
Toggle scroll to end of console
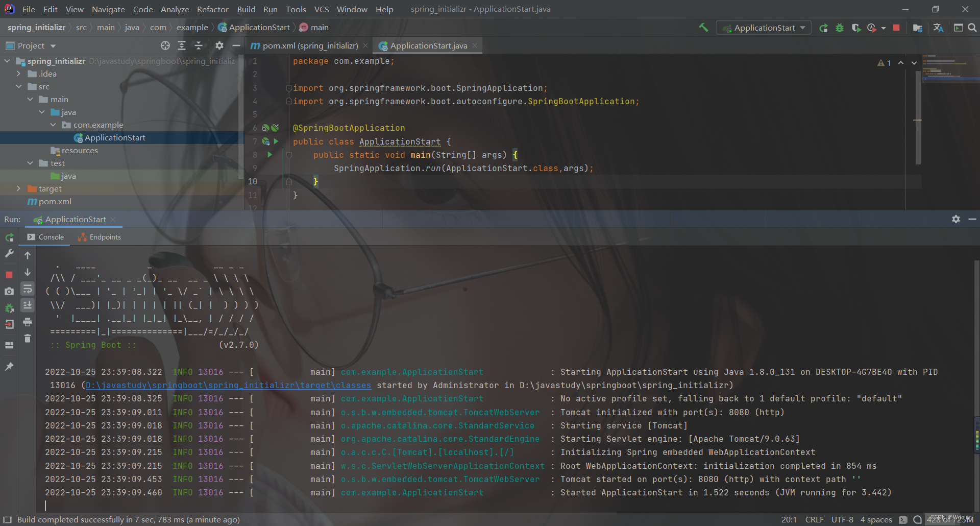(x=28, y=305)
